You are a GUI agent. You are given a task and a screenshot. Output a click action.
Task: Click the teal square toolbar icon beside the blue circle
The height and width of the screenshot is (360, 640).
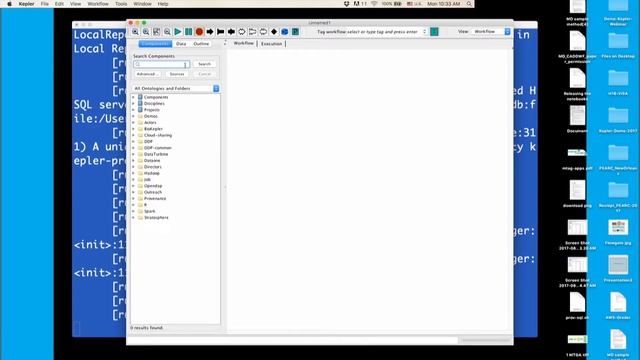(295, 32)
